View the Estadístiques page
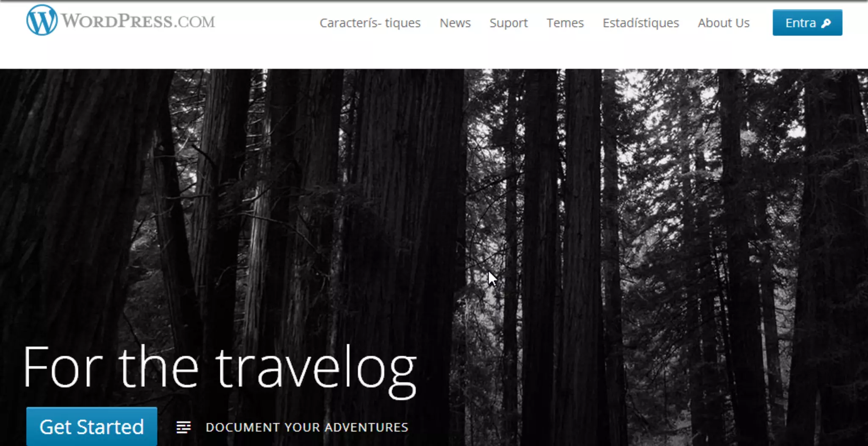 641,23
